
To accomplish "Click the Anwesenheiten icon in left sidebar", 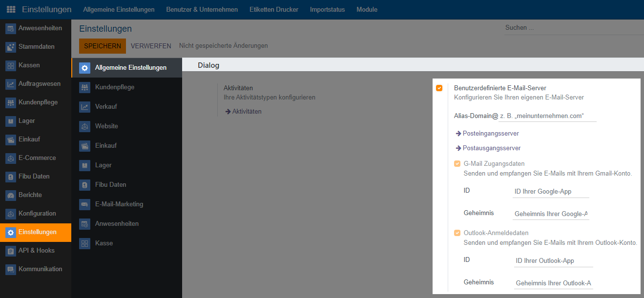I will point(11,29).
